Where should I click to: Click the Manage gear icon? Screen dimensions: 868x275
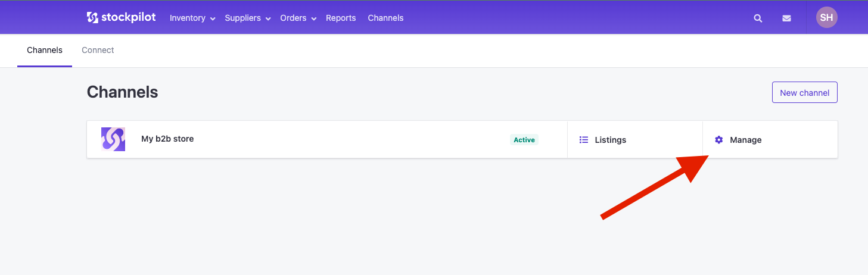(719, 140)
